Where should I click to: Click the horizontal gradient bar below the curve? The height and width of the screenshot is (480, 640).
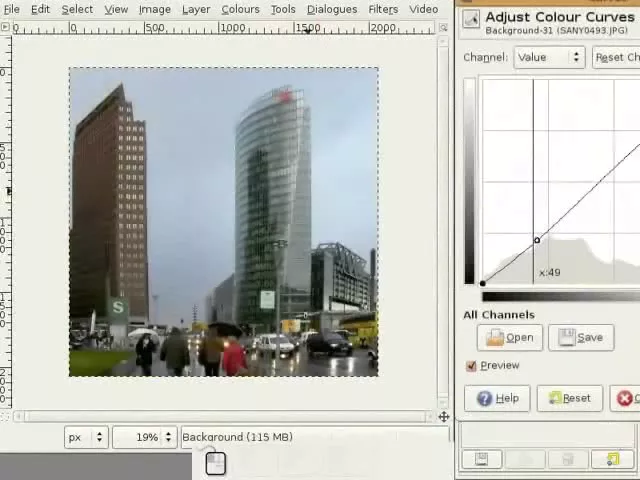click(x=561, y=297)
